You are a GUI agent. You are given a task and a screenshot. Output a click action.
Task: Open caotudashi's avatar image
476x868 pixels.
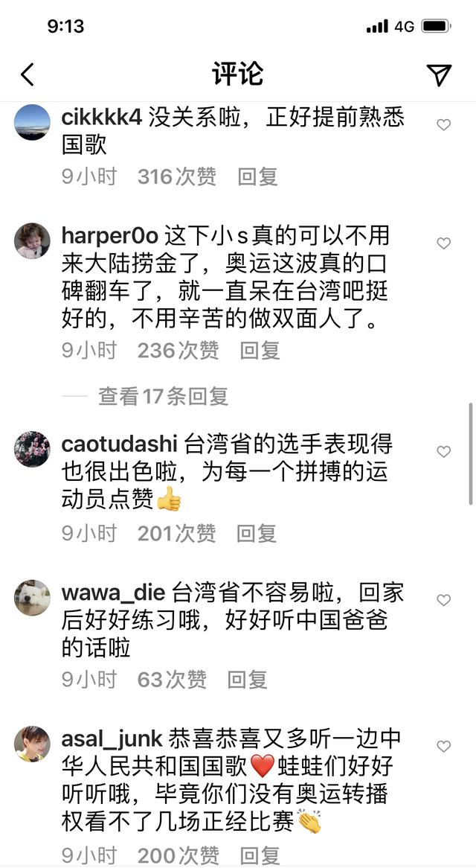click(x=32, y=449)
